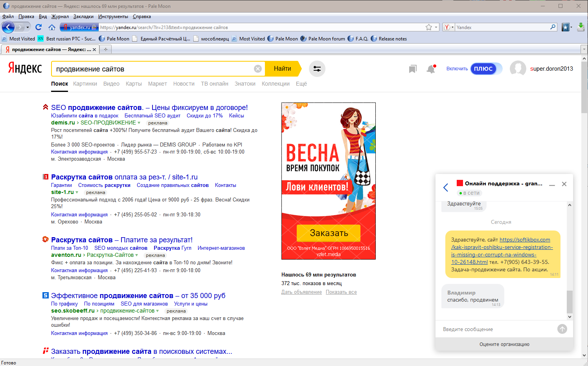The height and width of the screenshot is (366, 588).
Task: Expand the site-1.ru result dropdown arrow
Action: (77, 192)
